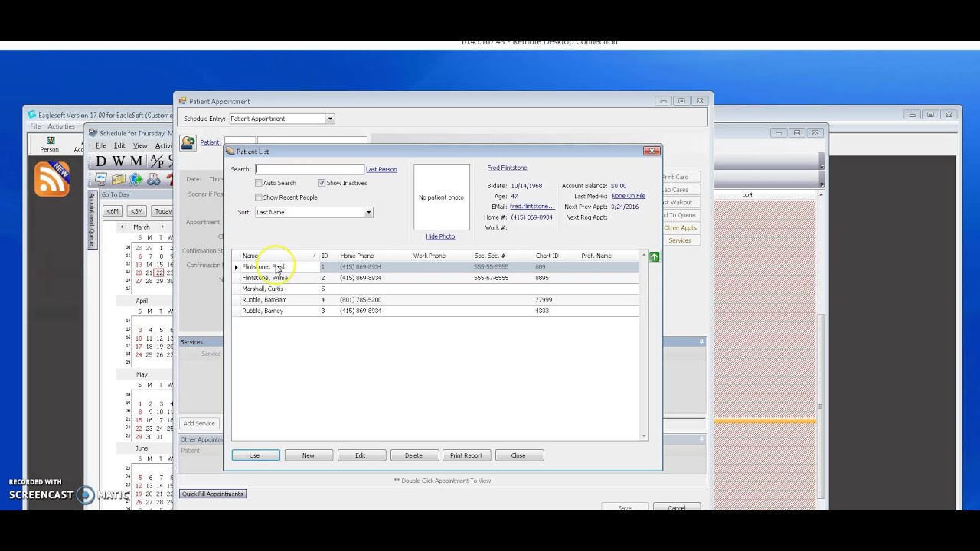Click the Last Person link
The image size is (980, 551).
point(381,169)
